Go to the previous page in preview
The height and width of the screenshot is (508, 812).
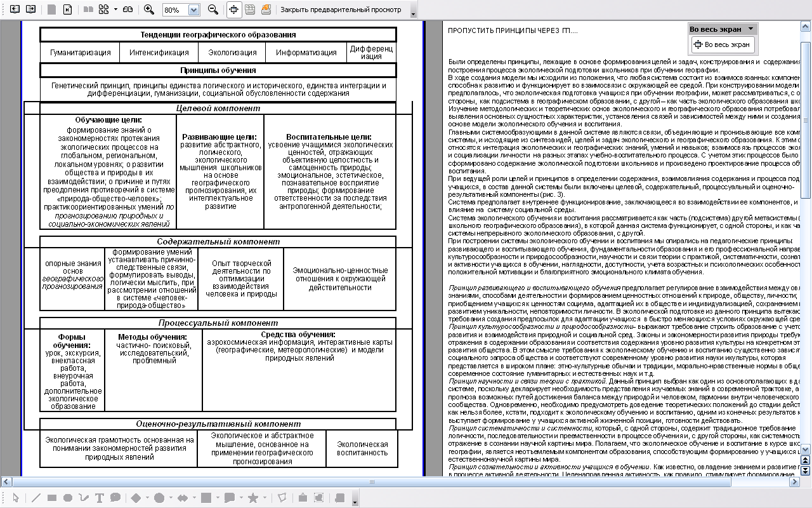(14, 10)
